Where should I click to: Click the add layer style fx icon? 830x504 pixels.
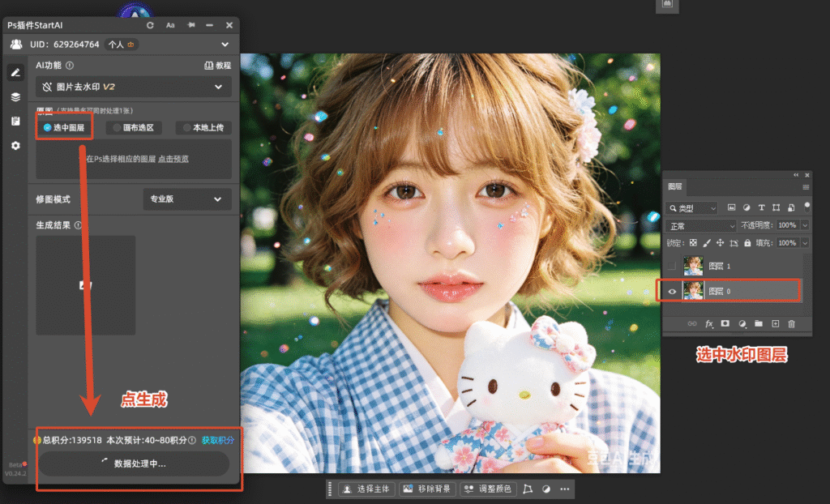point(708,323)
